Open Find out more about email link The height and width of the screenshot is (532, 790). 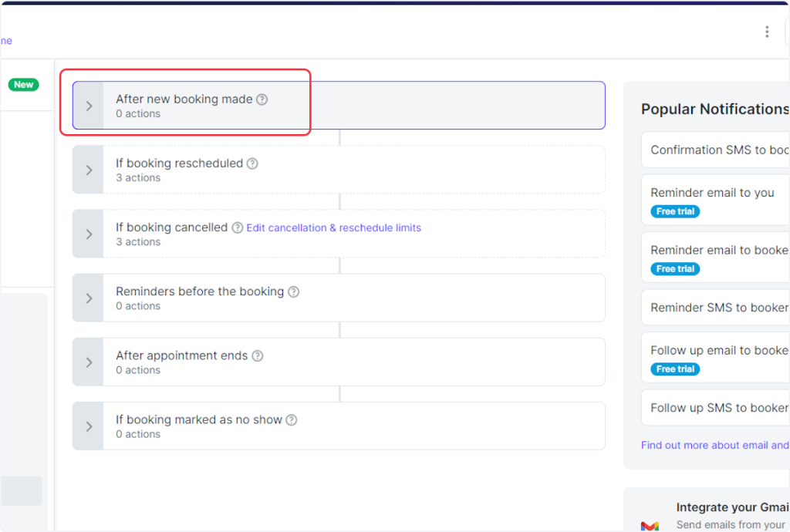tap(714, 445)
